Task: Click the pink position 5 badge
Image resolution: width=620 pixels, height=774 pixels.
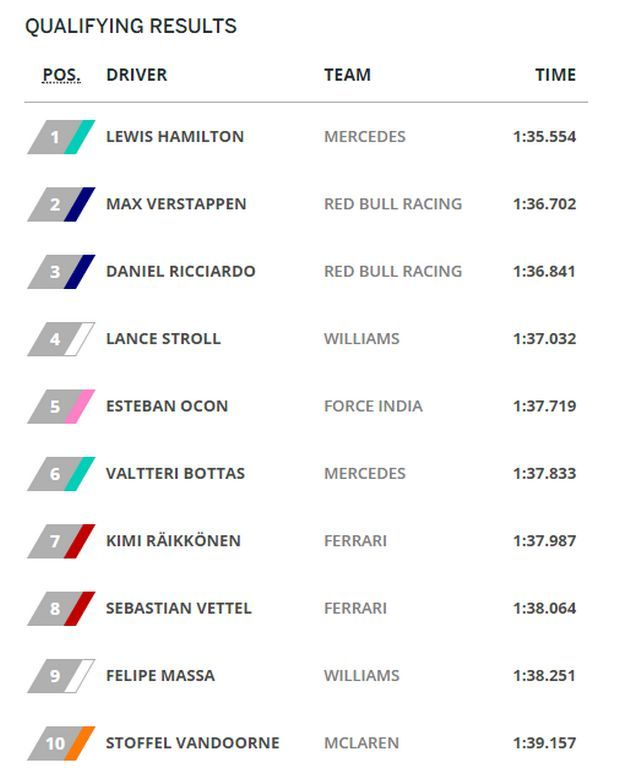Action: click(x=61, y=407)
